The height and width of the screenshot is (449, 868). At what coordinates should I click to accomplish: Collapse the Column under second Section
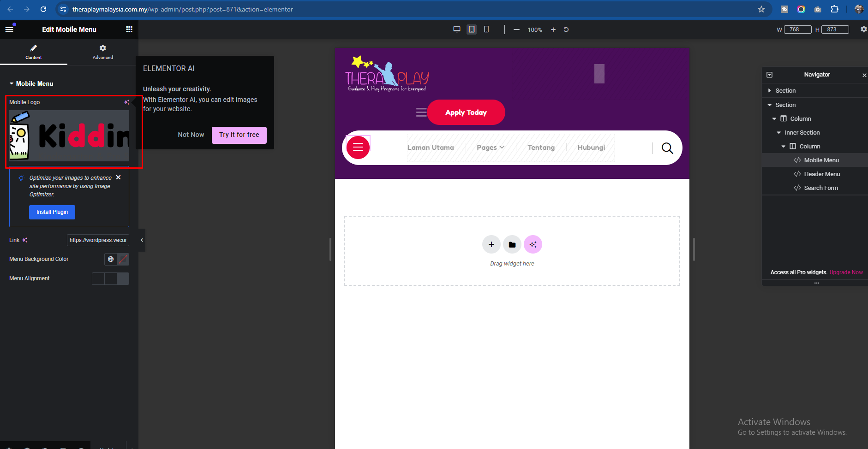tap(774, 119)
